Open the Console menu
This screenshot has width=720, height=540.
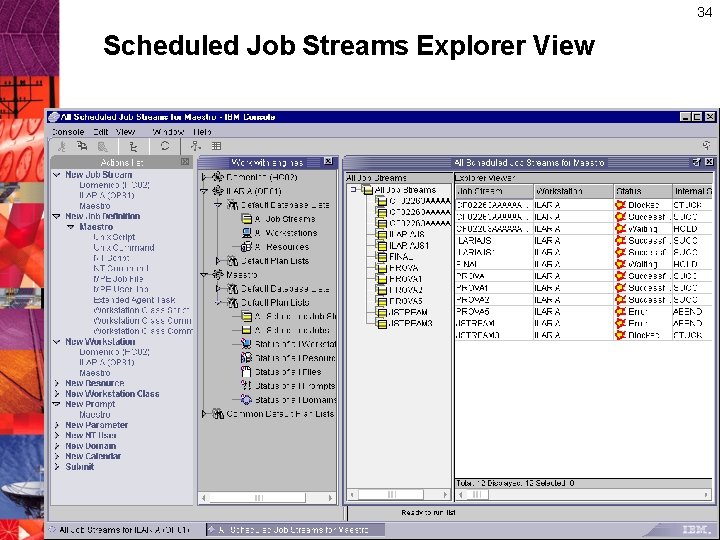click(x=68, y=132)
